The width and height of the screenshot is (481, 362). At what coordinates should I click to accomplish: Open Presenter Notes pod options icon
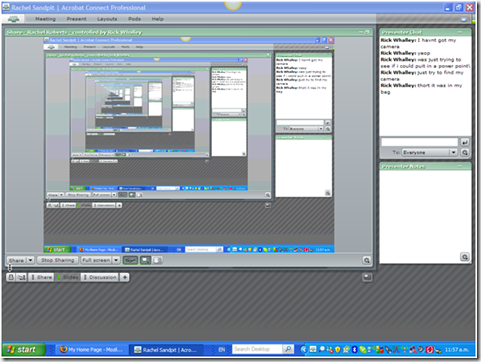click(465, 257)
